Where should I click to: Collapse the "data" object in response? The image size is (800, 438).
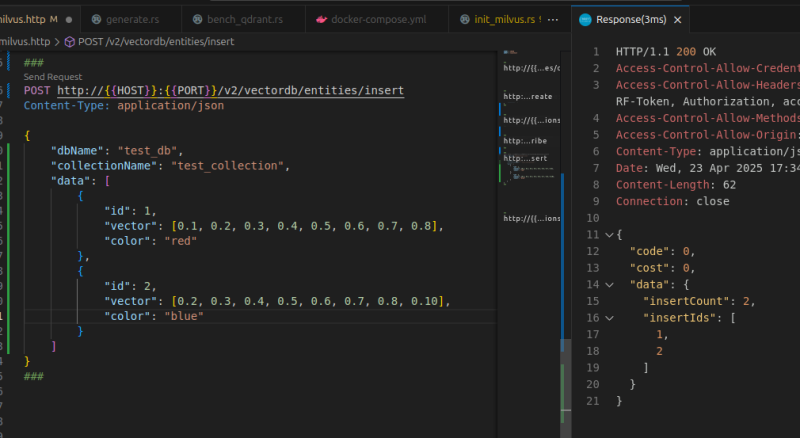610,284
